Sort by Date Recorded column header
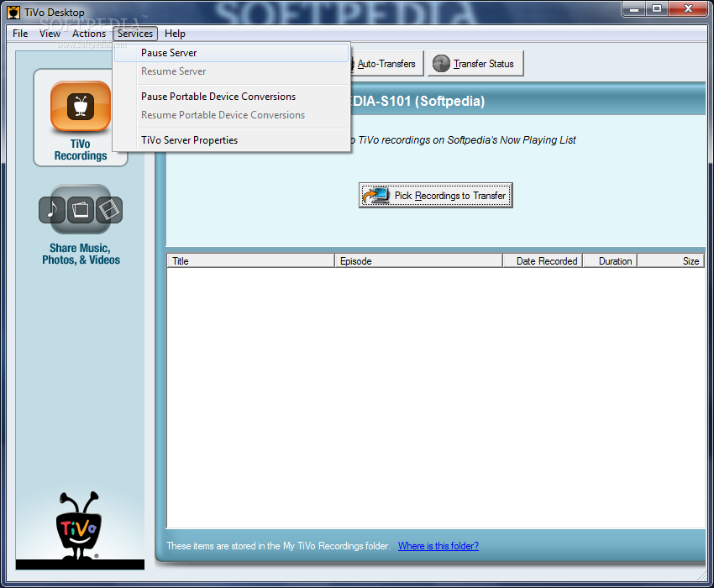714x588 pixels. pyautogui.click(x=543, y=261)
